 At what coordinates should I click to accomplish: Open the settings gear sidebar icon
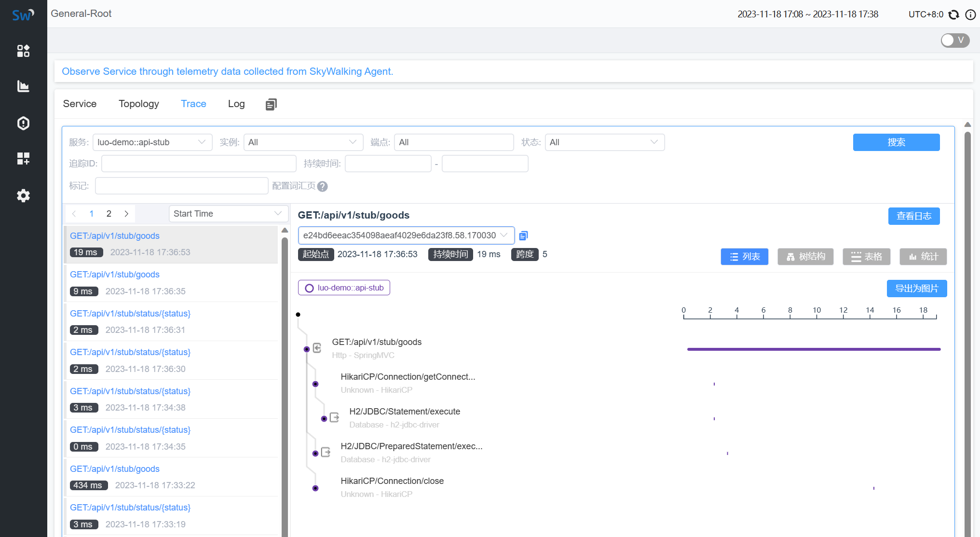coord(23,195)
